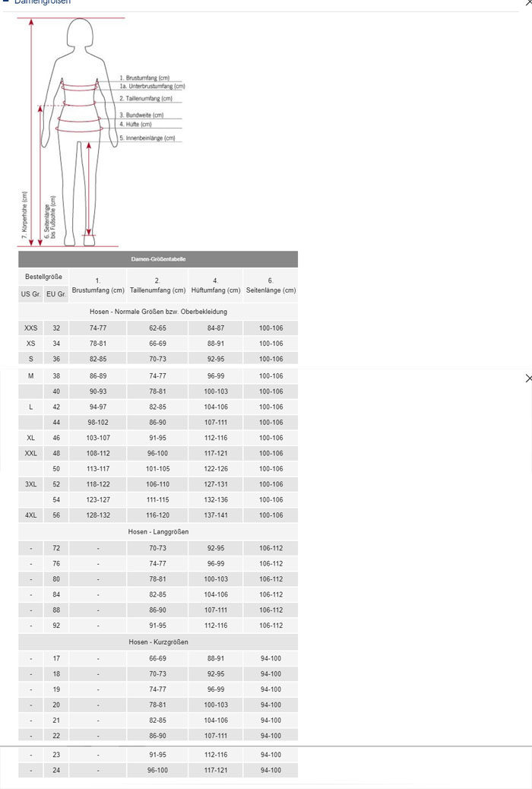The image size is (532, 789).
Task: Click the X beside the size M row
Action: (x=528, y=378)
